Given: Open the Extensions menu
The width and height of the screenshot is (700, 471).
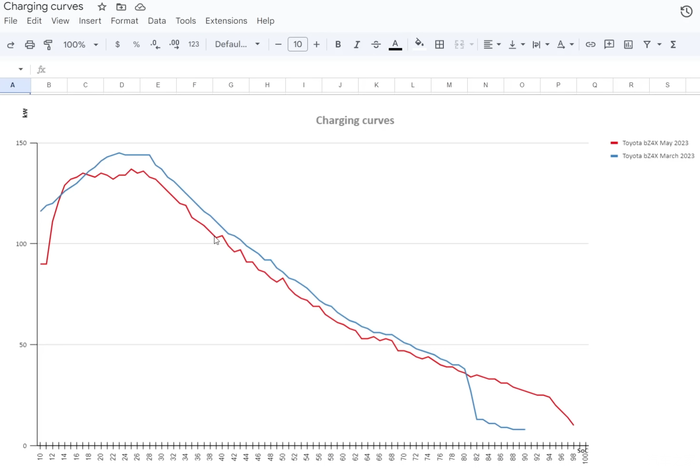Looking at the screenshot, I should click(226, 20).
